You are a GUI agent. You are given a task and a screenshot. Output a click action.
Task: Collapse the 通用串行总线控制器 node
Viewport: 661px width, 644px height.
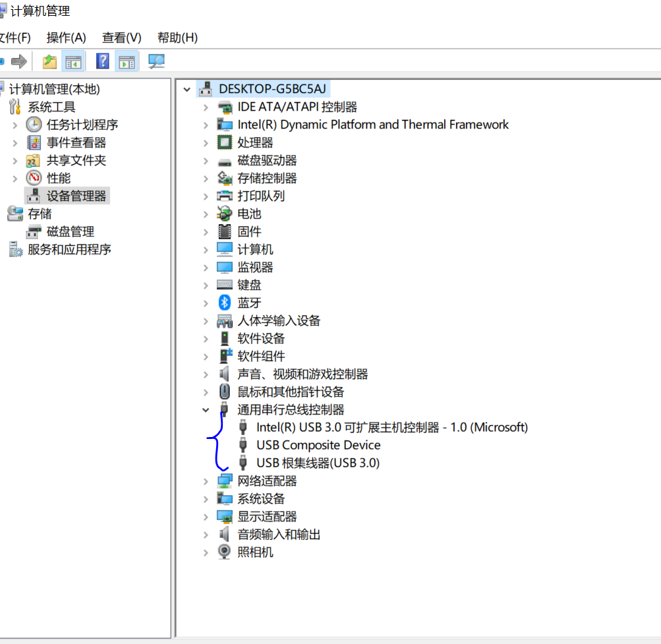coord(206,410)
